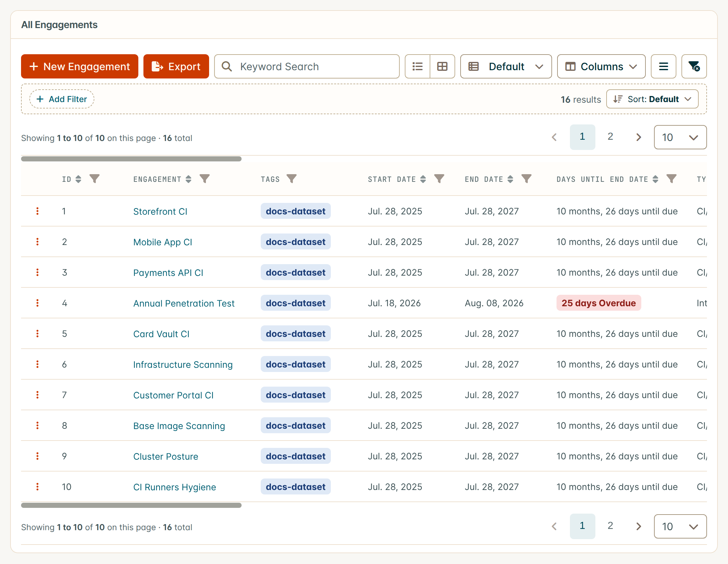The height and width of the screenshot is (564, 728).
Task: Sort by Engagement column arrows
Action: pos(188,179)
